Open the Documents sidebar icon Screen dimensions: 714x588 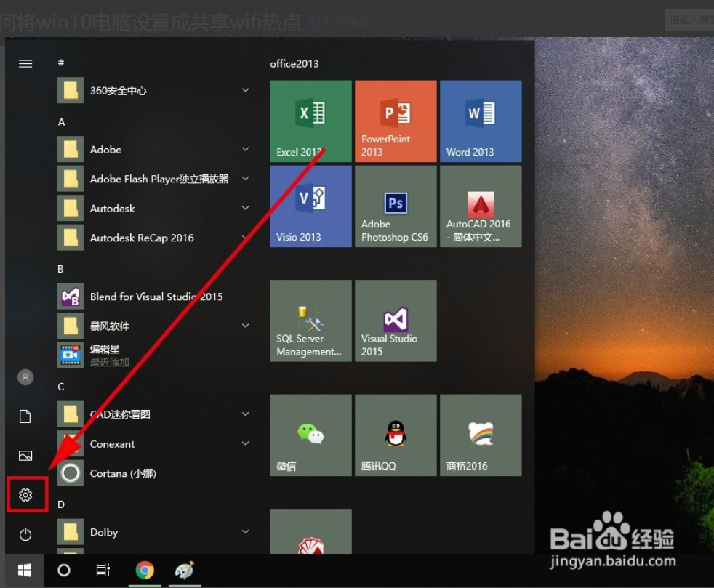(x=25, y=416)
